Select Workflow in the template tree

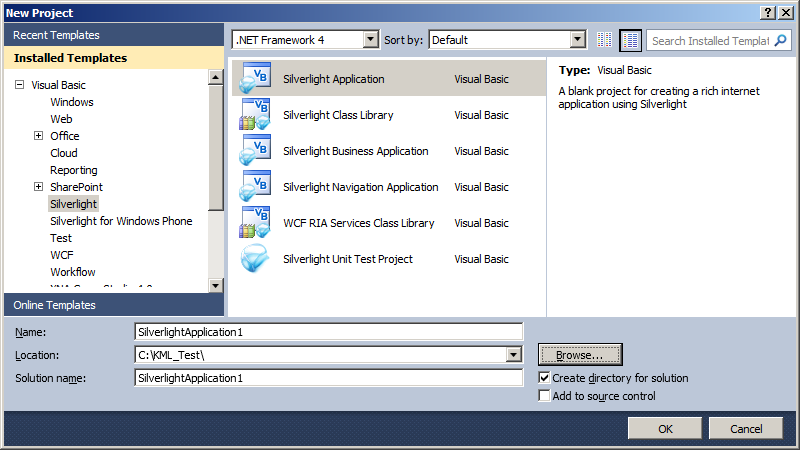pyautogui.click(x=73, y=271)
